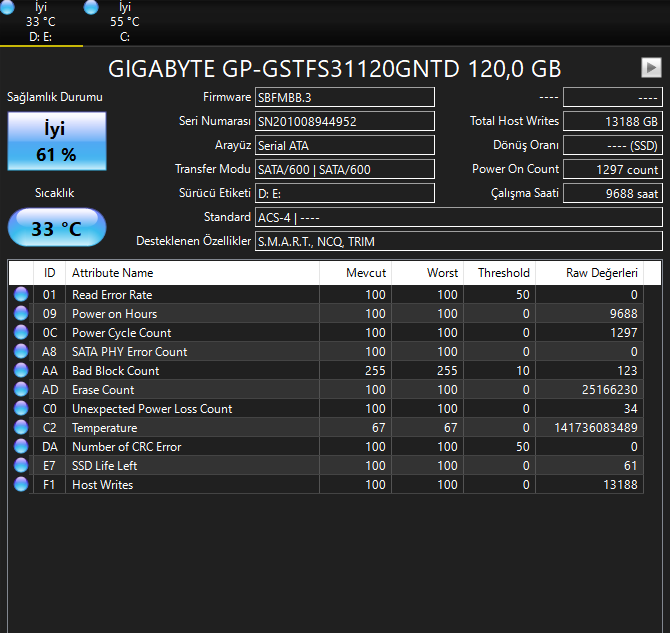Select the Host Writes attribute name

[103, 485]
